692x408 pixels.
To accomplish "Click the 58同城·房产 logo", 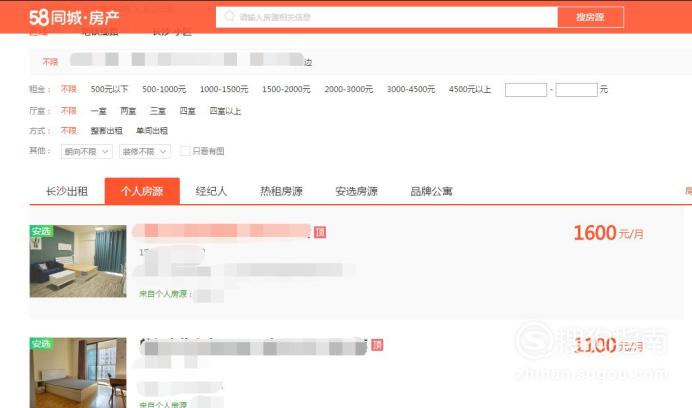I will pos(74,18).
